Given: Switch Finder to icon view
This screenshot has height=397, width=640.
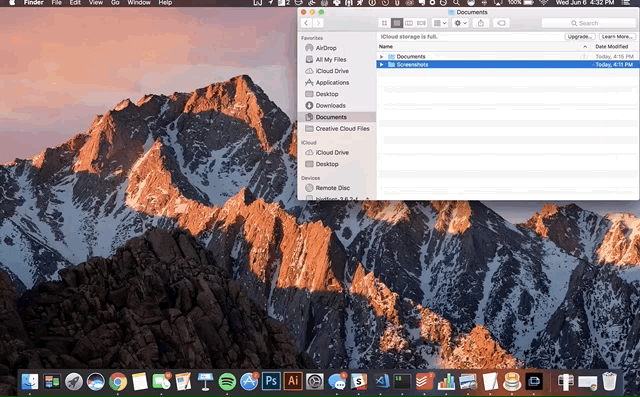Looking at the screenshot, I should 384,23.
